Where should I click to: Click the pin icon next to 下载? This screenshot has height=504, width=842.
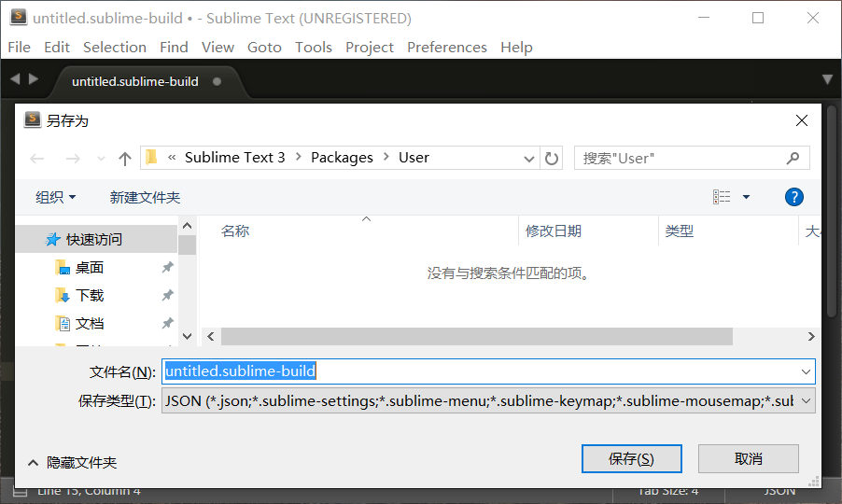[167, 295]
